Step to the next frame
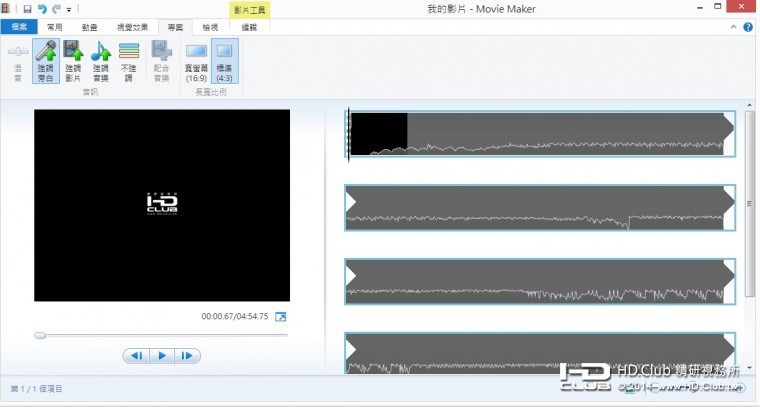This screenshot has height=407, width=760. pos(187,356)
